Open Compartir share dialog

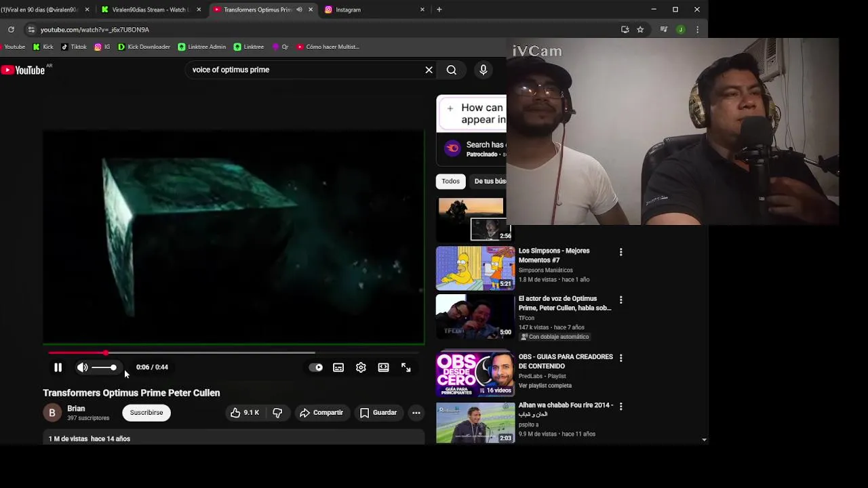(321, 413)
